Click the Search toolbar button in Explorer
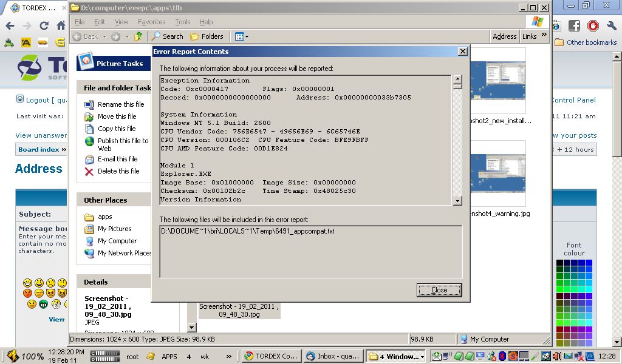This screenshot has width=622, height=364. 168,36
